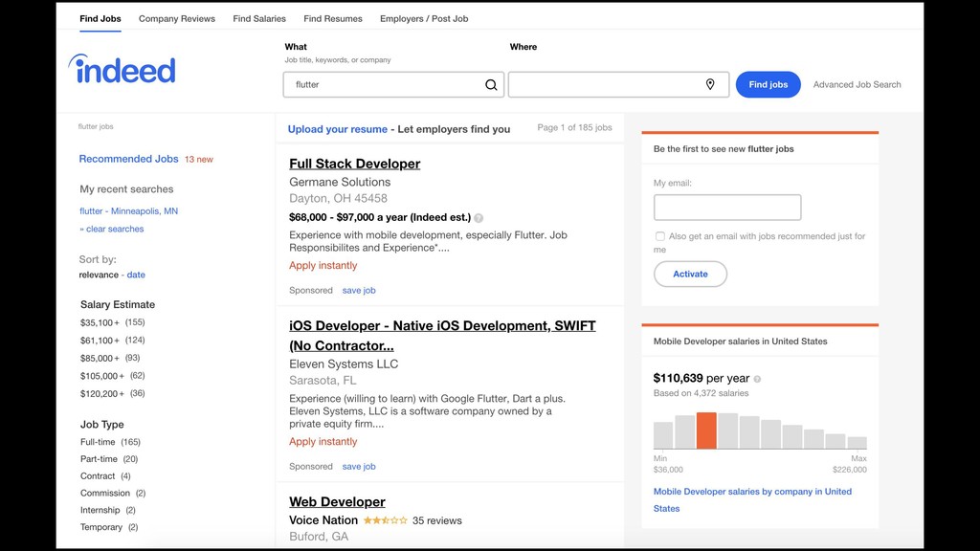
Task: Clear recent searches
Action: click(x=114, y=230)
